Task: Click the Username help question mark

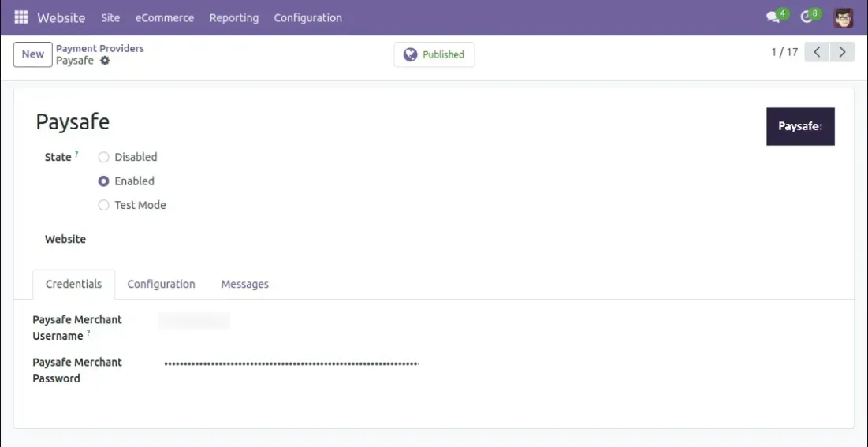Action: point(88,333)
